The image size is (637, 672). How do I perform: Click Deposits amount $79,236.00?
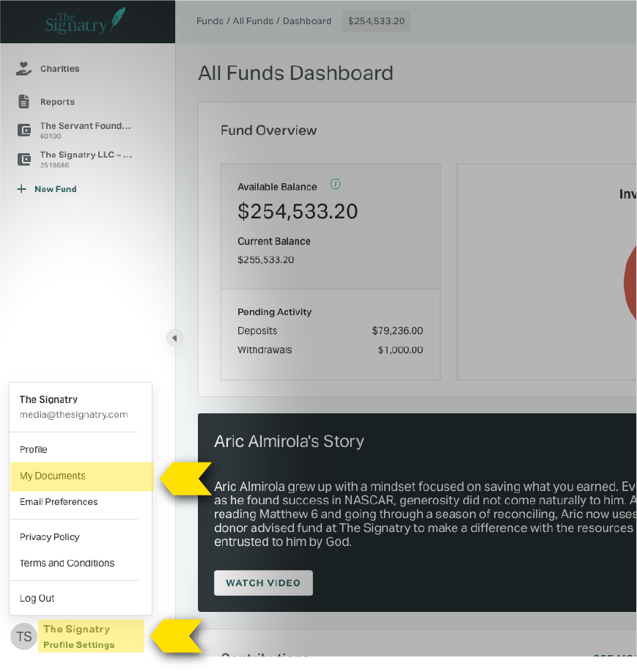tap(397, 331)
